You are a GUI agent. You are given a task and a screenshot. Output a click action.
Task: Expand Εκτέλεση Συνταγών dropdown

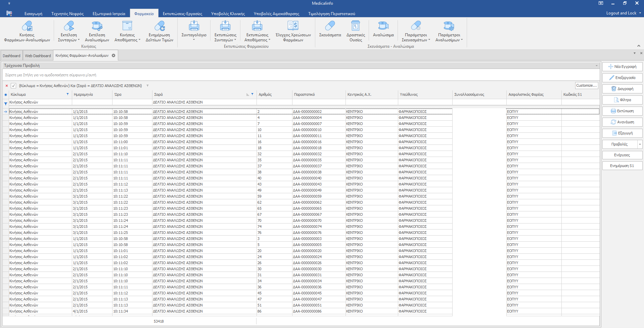pos(79,40)
